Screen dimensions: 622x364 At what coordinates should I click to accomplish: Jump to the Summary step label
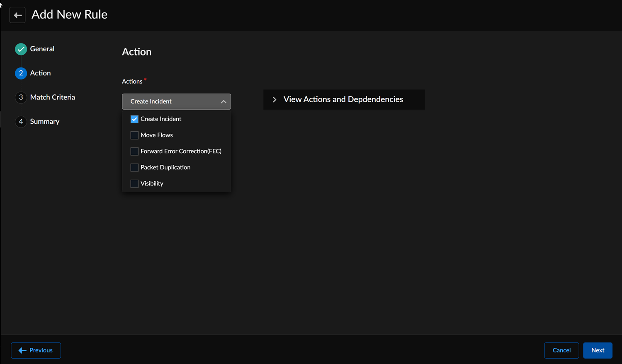[x=45, y=122]
